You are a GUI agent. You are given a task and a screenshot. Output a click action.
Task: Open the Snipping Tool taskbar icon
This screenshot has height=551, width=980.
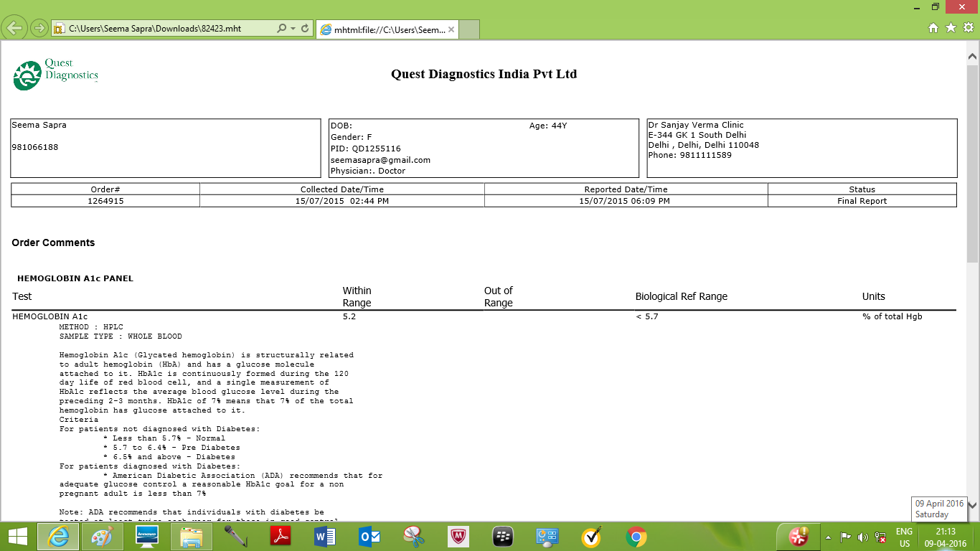point(414,537)
